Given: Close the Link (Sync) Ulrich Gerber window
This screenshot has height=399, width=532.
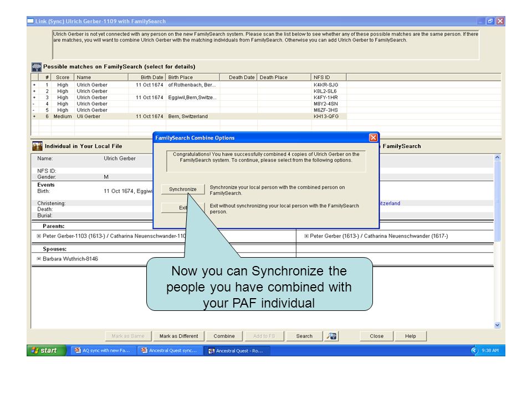Looking at the screenshot, I should pos(500,21).
